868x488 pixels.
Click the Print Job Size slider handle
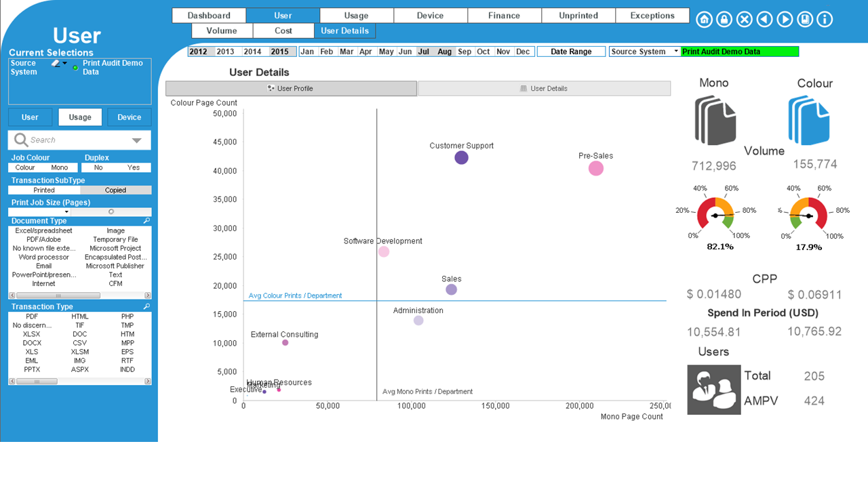coord(111,212)
